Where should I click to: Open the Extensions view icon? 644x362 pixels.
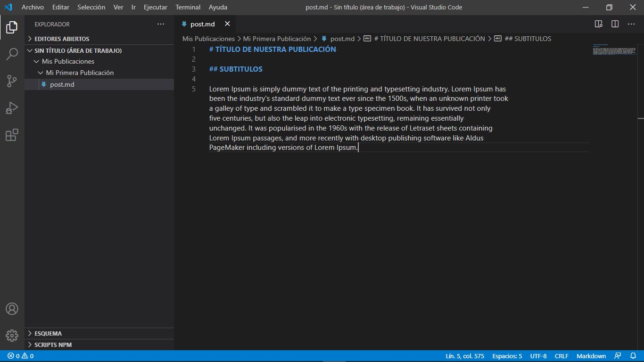click(12, 135)
